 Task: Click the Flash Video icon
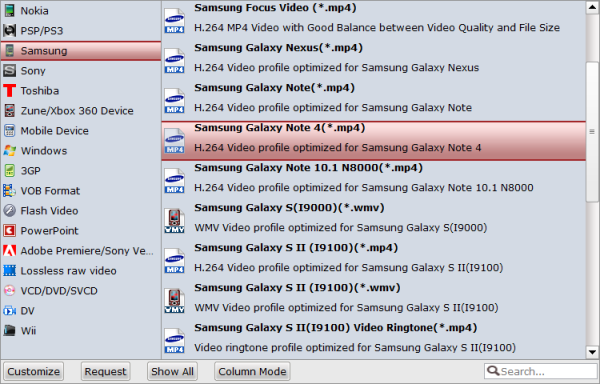click(10, 210)
